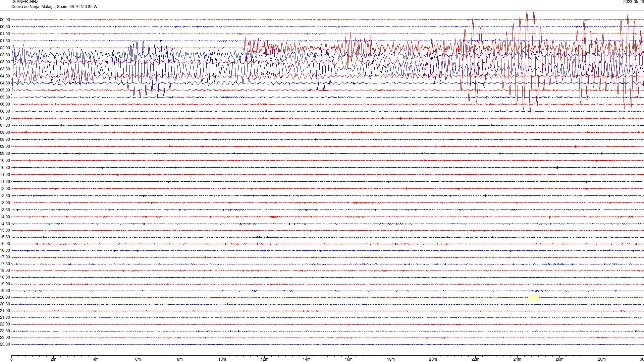Click the 21:30 time row label

pos(5,317)
